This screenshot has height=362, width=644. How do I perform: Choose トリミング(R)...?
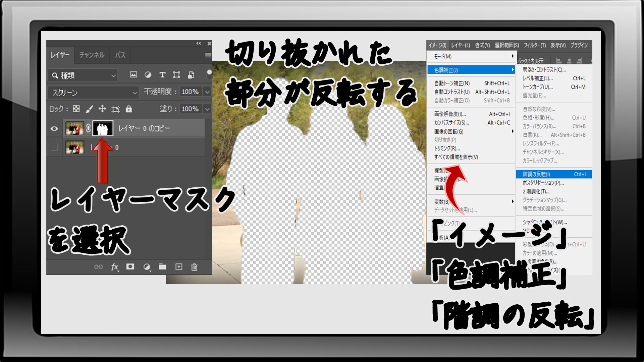click(x=472, y=148)
